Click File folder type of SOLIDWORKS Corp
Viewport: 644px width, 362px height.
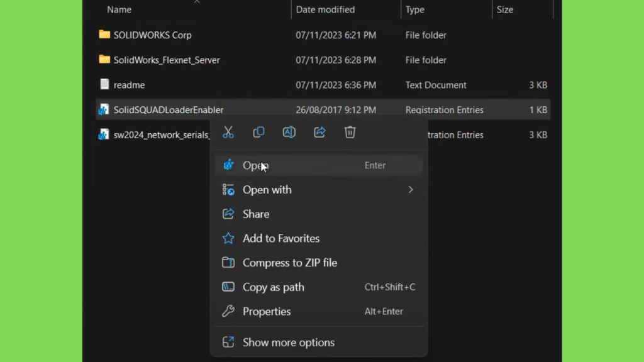tap(426, 35)
